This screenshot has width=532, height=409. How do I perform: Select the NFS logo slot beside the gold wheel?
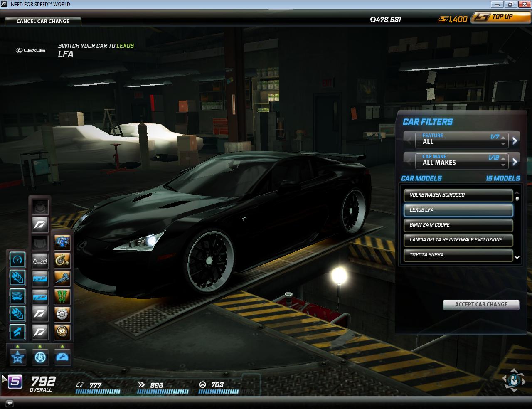[40, 332]
